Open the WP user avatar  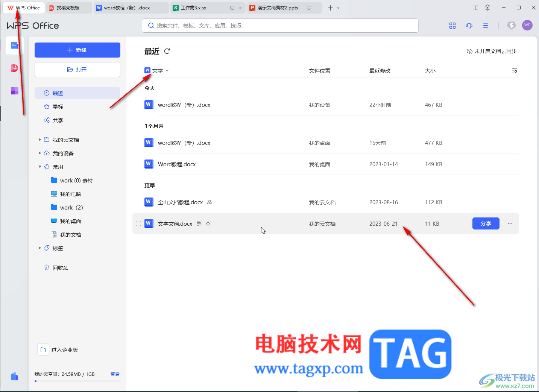coord(527,25)
